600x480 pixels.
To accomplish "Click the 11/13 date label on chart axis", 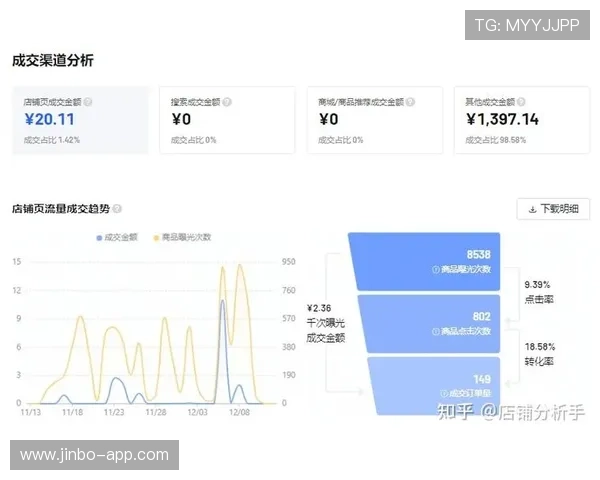I will click(31, 412).
